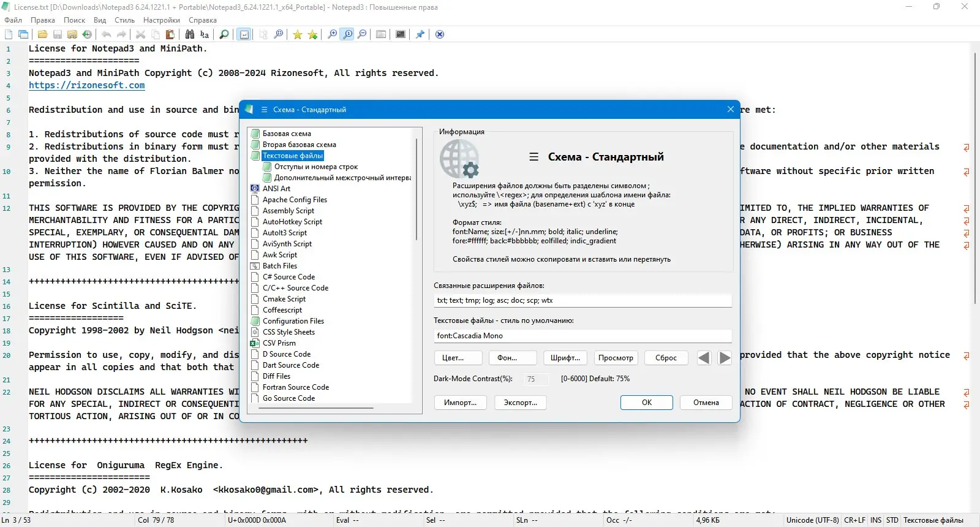Click the Импорт... button

point(461,403)
